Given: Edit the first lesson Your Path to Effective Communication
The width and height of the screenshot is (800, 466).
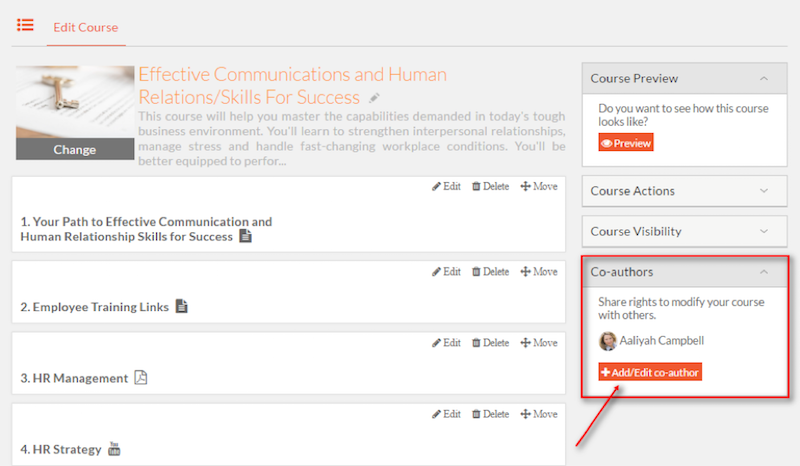Looking at the screenshot, I should tap(446, 186).
